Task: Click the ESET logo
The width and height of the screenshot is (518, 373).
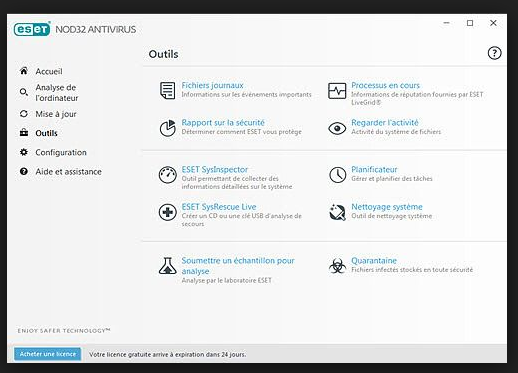Action: click(x=32, y=29)
